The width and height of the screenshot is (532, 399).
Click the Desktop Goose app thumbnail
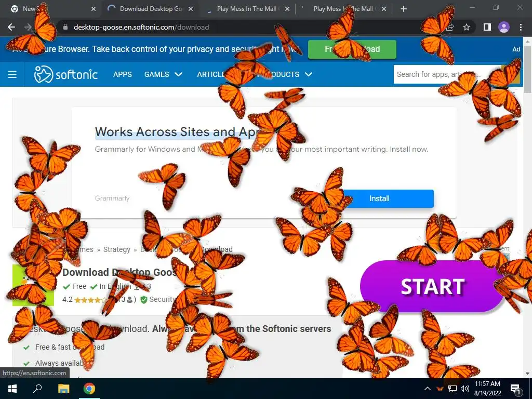pyautogui.click(x=33, y=285)
